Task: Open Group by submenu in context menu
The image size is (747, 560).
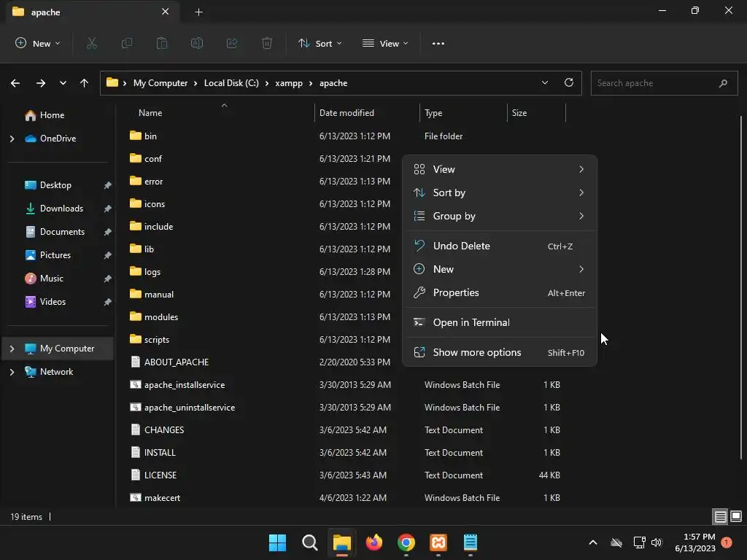Action: tap(499, 216)
